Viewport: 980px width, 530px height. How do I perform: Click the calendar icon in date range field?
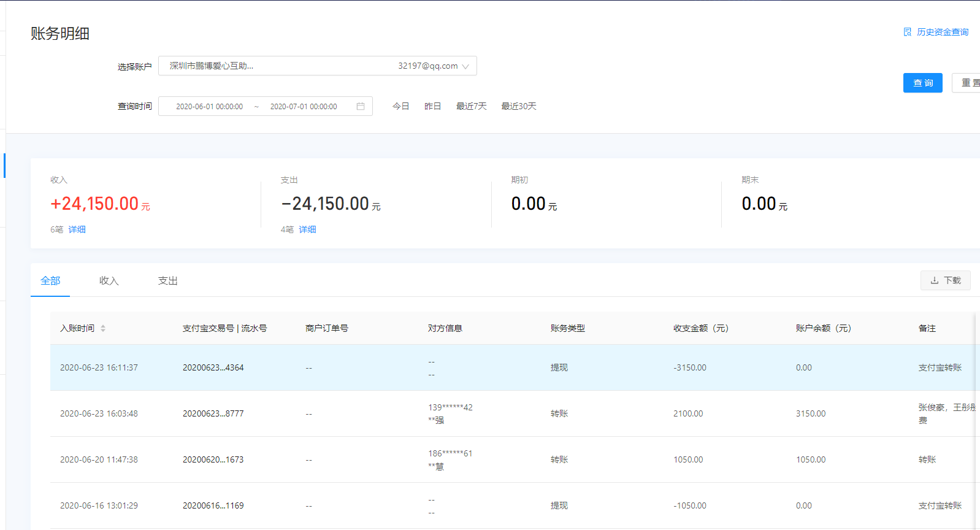[x=361, y=106]
